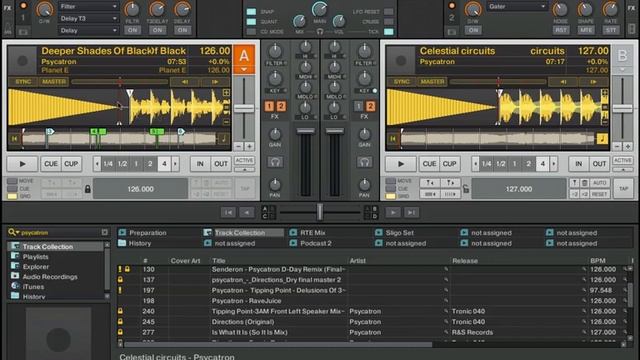Open Filter effect dropdown in FX 1
This screenshot has width=640, height=360.
88,6
